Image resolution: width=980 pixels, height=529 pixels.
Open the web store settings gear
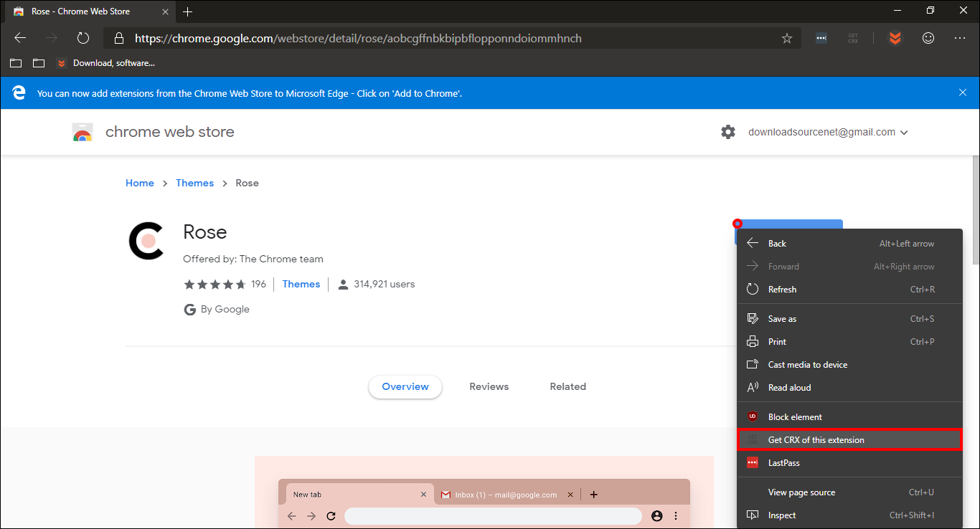[728, 132]
